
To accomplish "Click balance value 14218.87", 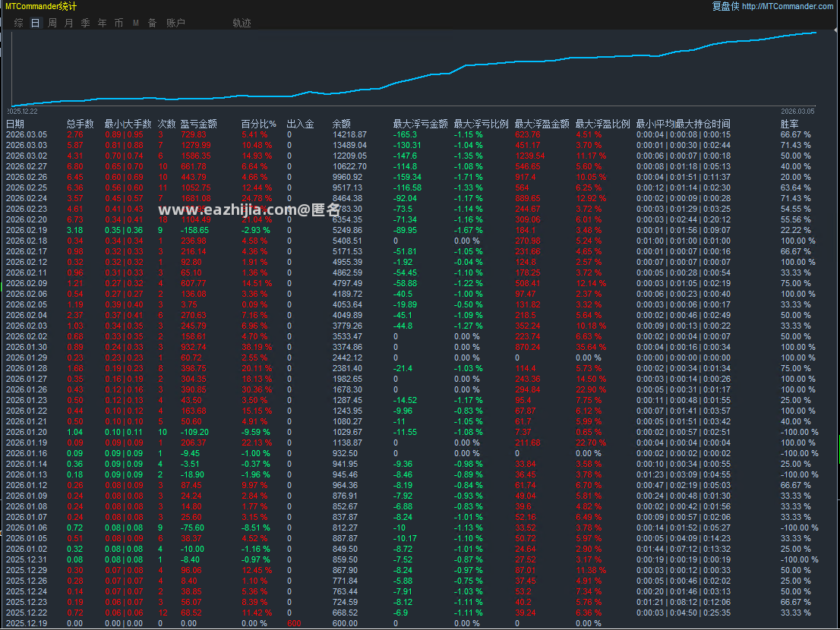I will click(x=349, y=135).
